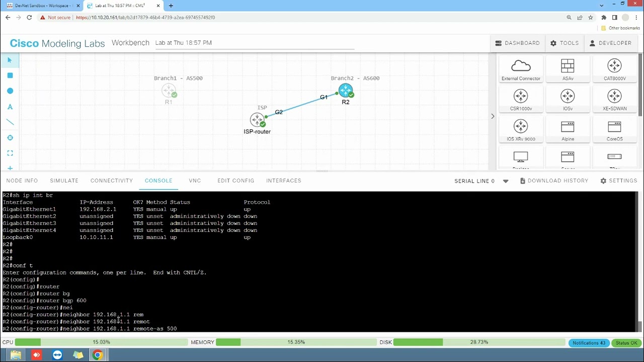This screenshot has width=644, height=362.
Task: Pick the XE-SDWAN node type
Action: coord(614,100)
